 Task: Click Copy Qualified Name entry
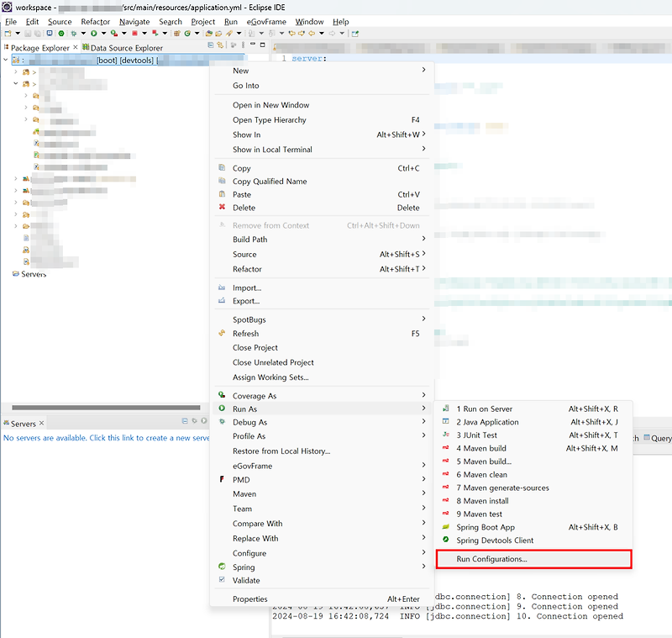(x=322, y=182)
